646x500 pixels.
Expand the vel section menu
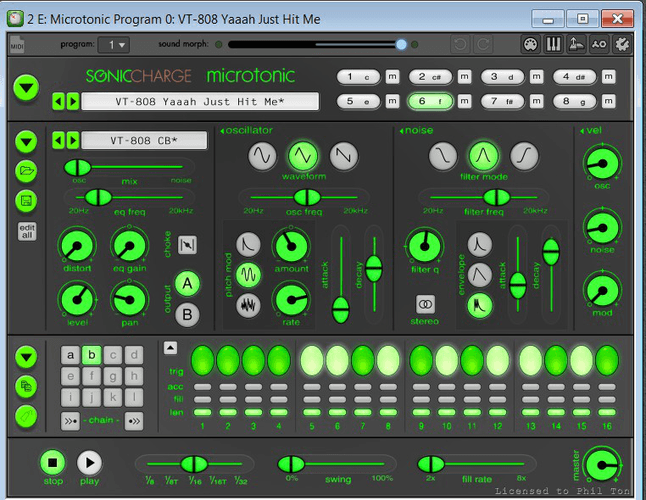(x=591, y=131)
